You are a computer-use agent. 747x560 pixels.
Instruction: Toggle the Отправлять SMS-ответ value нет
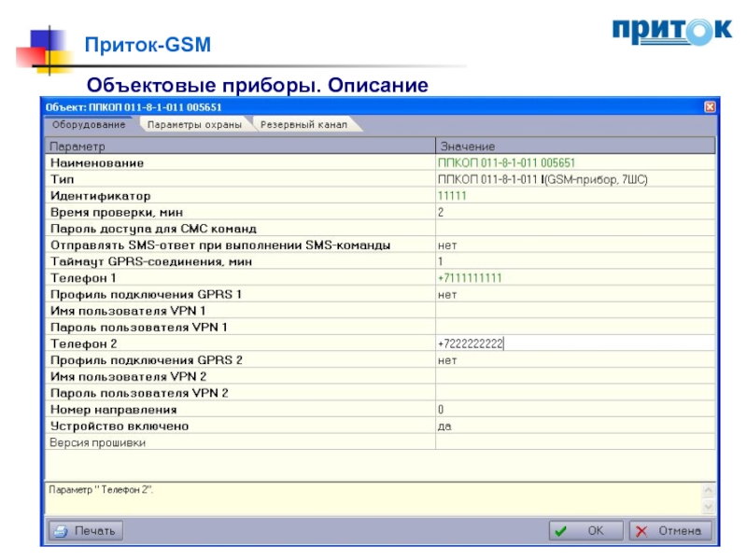(574, 245)
